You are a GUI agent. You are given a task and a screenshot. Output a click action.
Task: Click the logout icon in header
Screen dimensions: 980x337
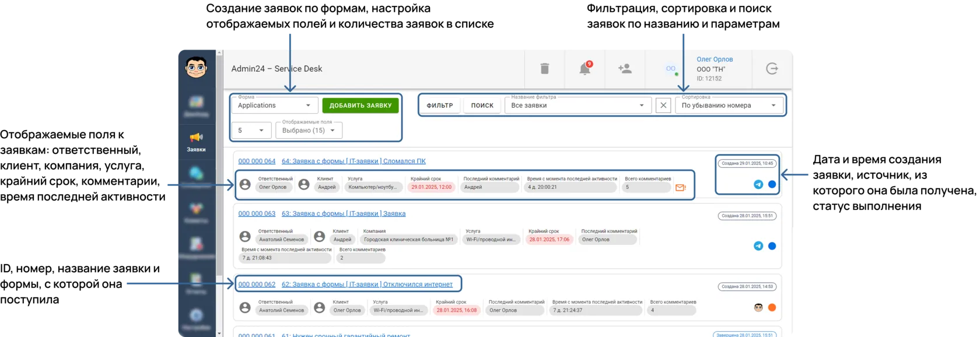772,68
